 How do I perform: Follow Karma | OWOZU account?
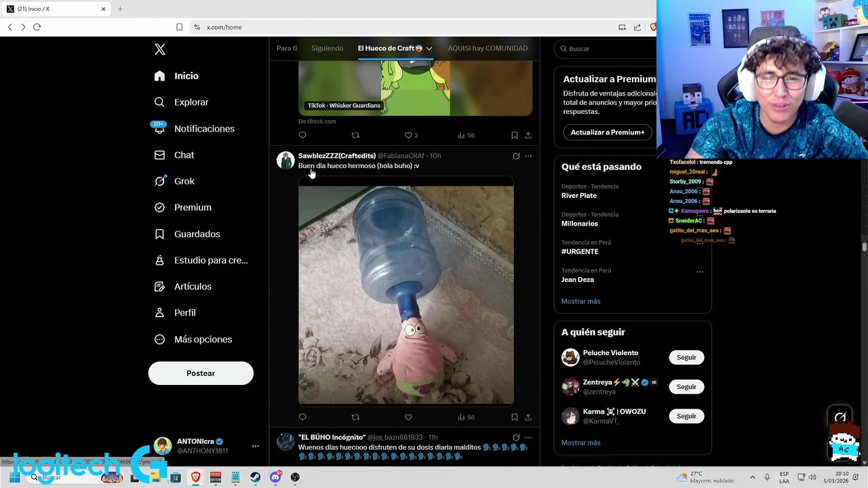click(686, 416)
